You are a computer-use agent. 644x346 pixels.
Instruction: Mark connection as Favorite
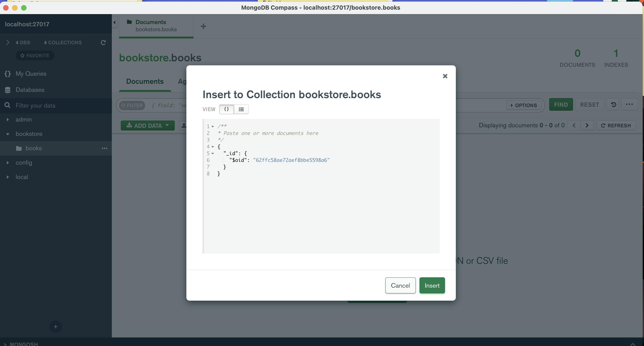(35, 55)
